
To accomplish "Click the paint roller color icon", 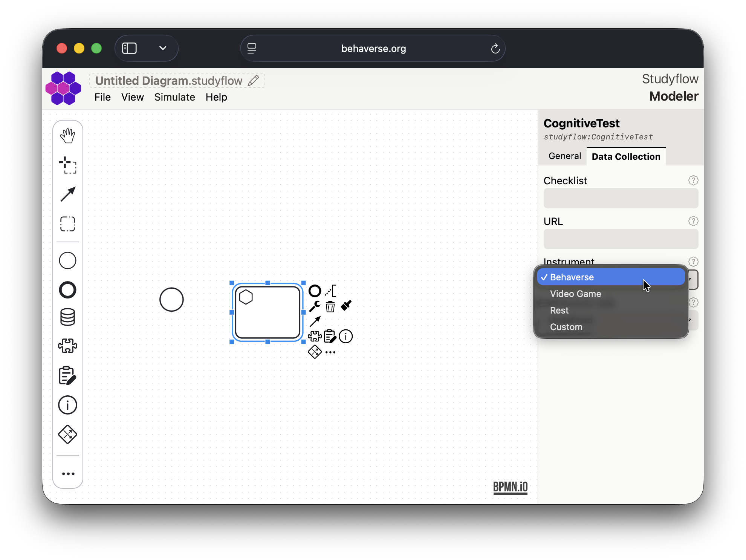I will coord(346,306).
